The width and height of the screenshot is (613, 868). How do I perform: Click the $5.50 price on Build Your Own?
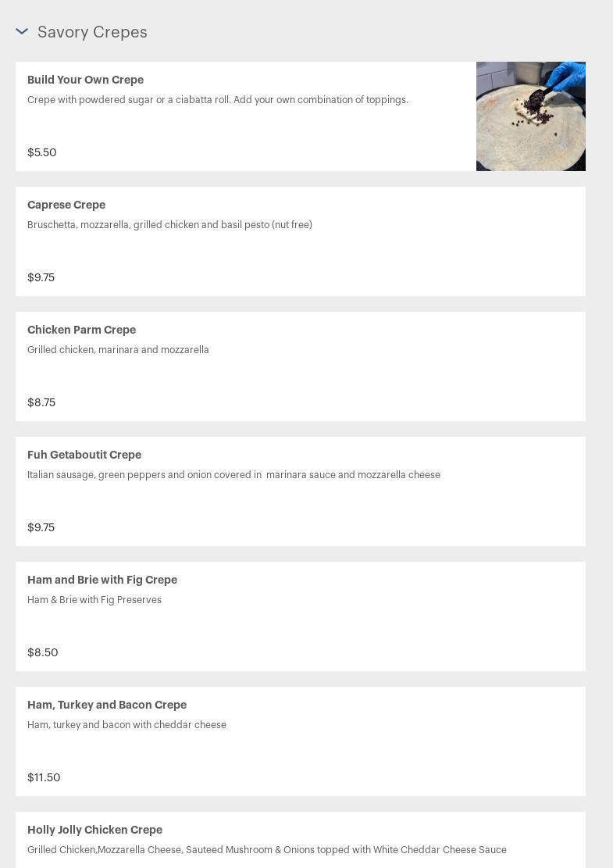click(42, 152)
